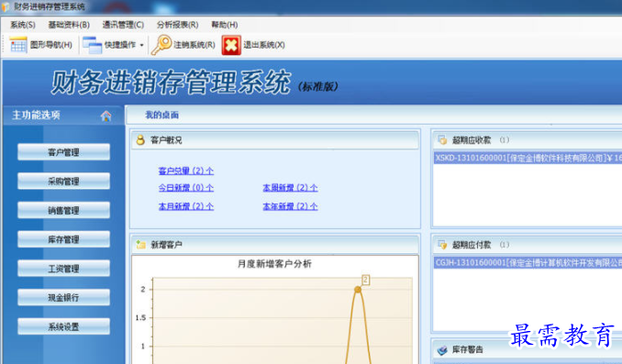This screenshot has height=364, width=622.
Task: Click the red 退出系统 X icon
Action: pos(231,45)
